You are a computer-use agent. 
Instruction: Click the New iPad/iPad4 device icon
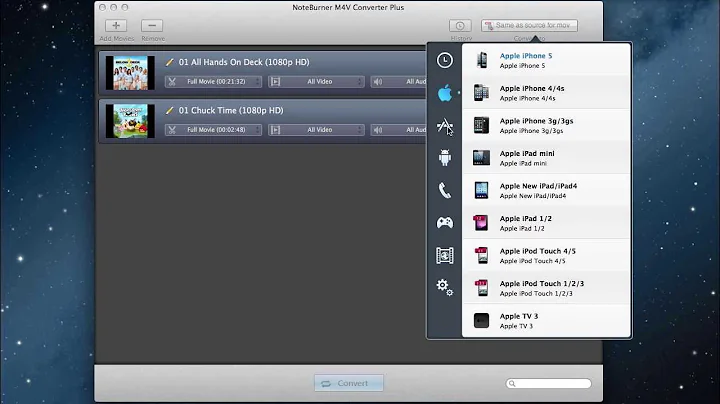click(x=481, y=191)
